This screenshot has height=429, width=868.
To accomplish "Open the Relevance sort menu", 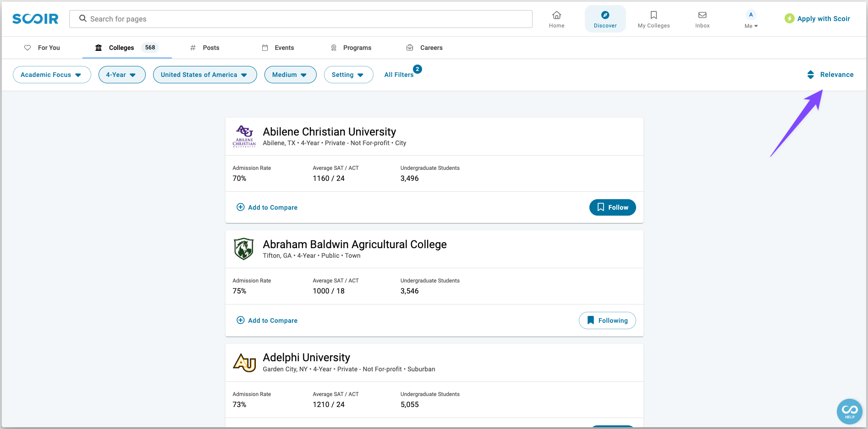I will pyautogui.click(x=837, y=75).
